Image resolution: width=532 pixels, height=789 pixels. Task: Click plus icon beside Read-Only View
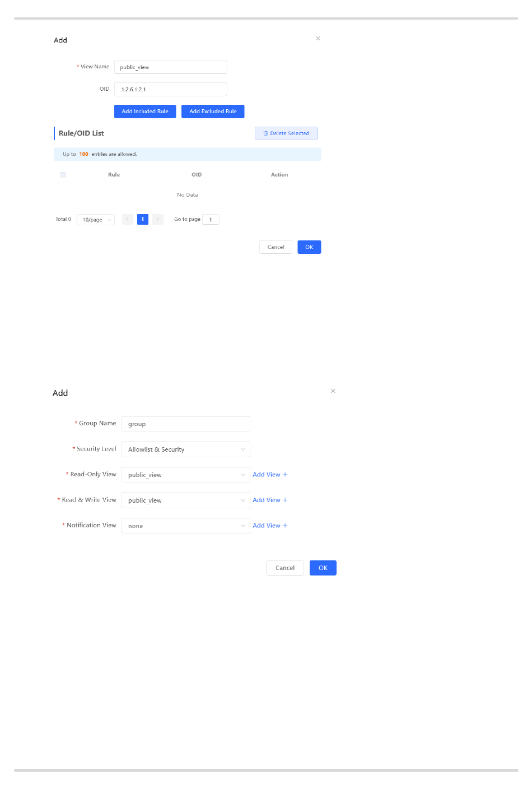(285, 475)
